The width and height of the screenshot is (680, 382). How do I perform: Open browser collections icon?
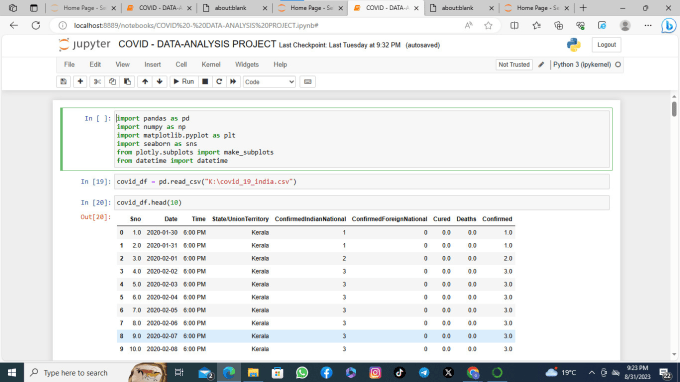click(x=559, y=26)
